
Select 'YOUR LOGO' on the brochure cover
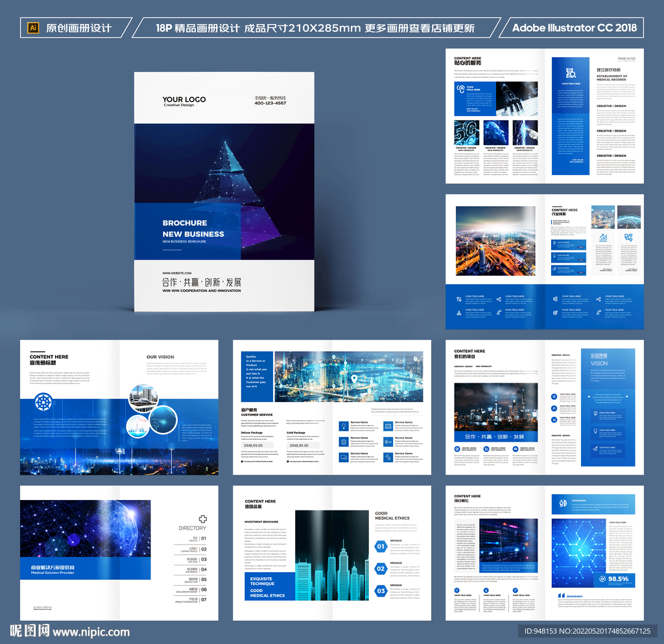click(x=184, y=99)
